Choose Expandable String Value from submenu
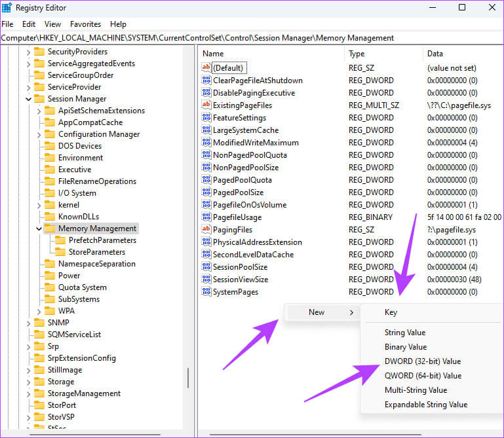The width and height of the screenshot is (504, 438). 426,405
